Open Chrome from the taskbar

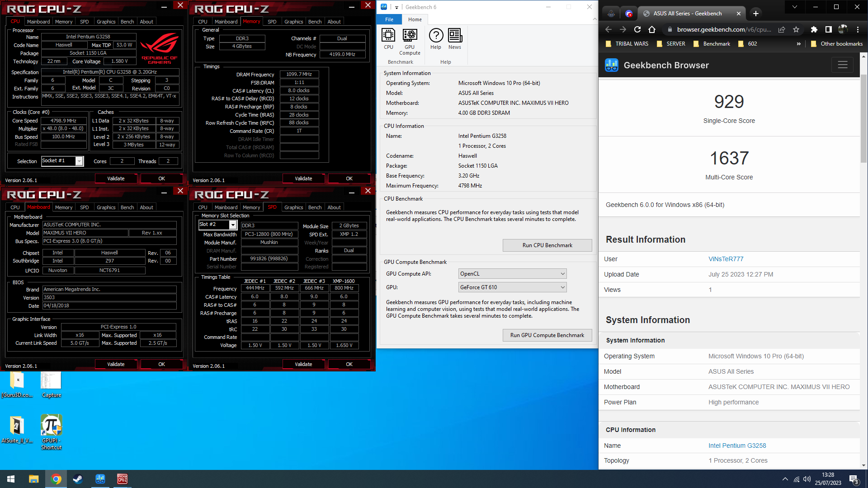click(56, 479)
